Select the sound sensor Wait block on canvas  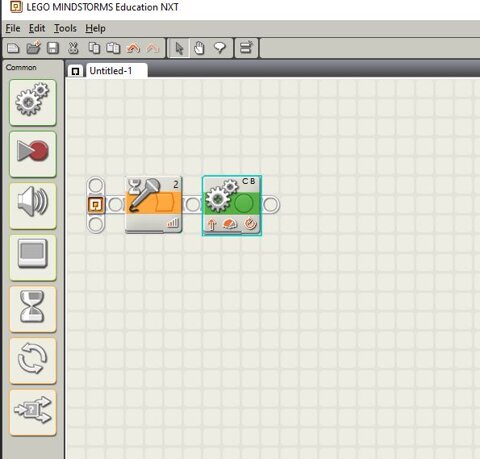154,205
